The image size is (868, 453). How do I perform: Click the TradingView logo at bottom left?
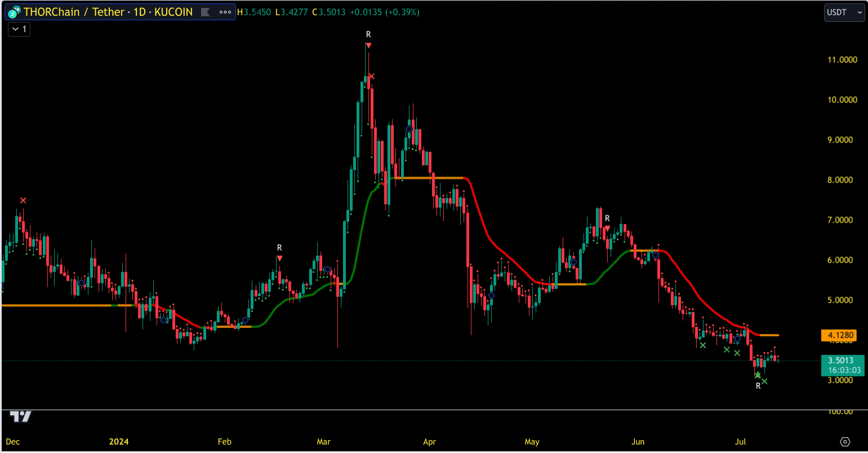tap(21, 417)
